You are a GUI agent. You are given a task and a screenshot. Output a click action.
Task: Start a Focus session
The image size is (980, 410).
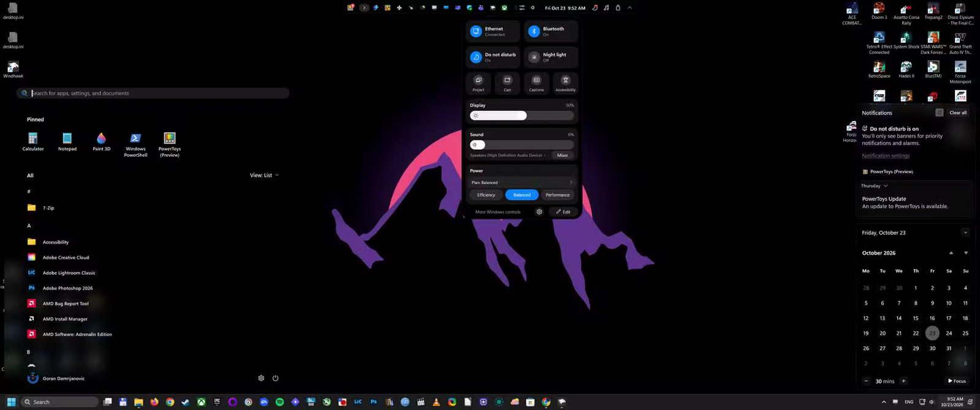coord(957,381)
